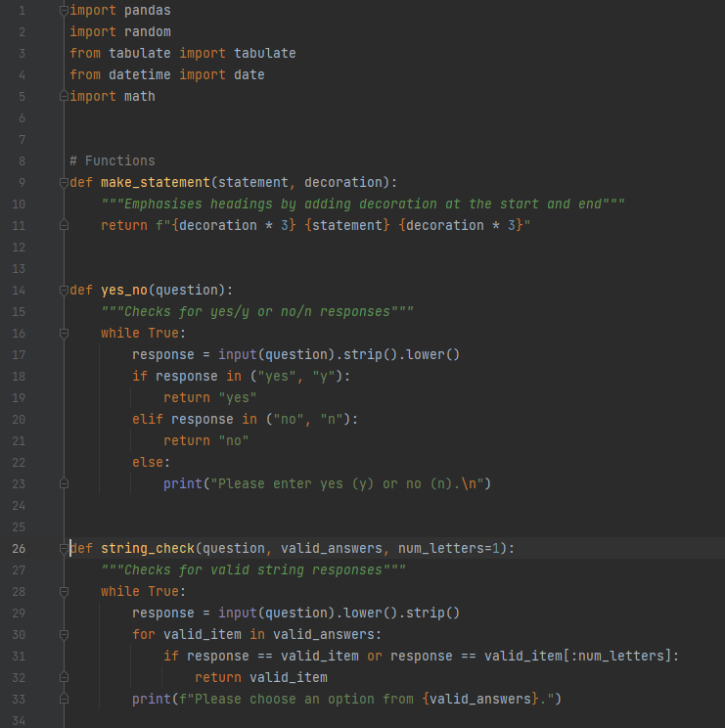Click the fold end marker on line 11
The width and height of the screenshot is (725, 728).
[65, 226]
